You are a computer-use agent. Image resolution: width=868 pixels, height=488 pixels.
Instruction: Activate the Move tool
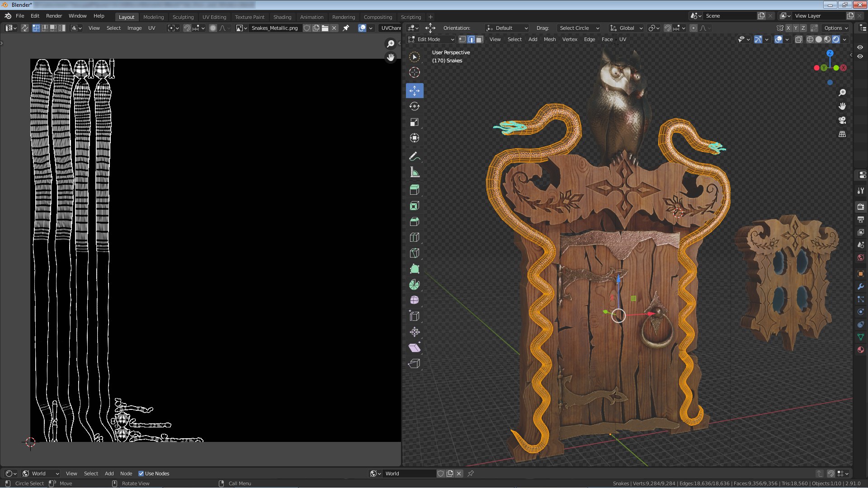coord(414,90)
